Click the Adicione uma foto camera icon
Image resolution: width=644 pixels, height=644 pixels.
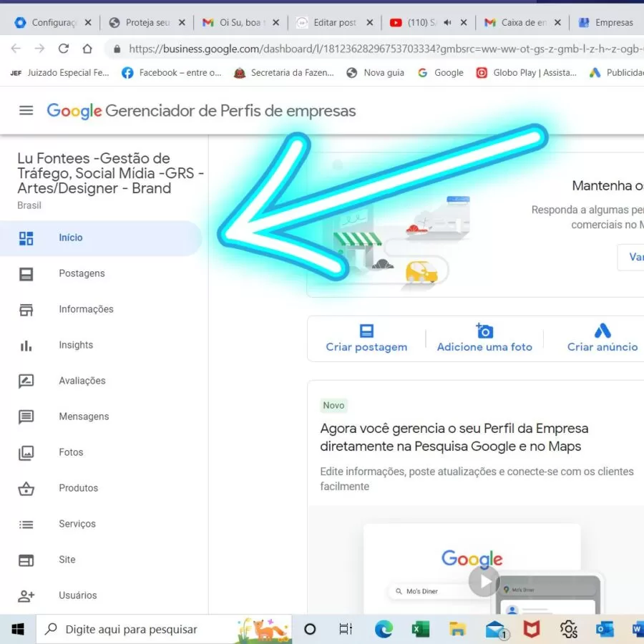[x=484, y=331]
